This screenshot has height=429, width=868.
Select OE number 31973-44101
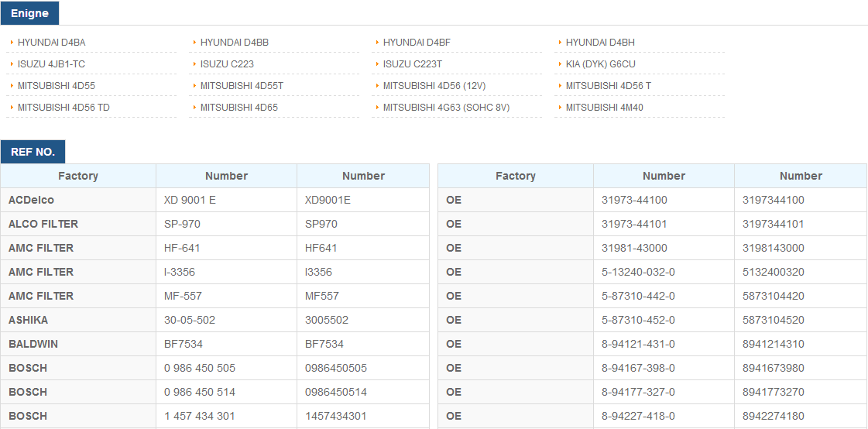[x=634, y=224]
